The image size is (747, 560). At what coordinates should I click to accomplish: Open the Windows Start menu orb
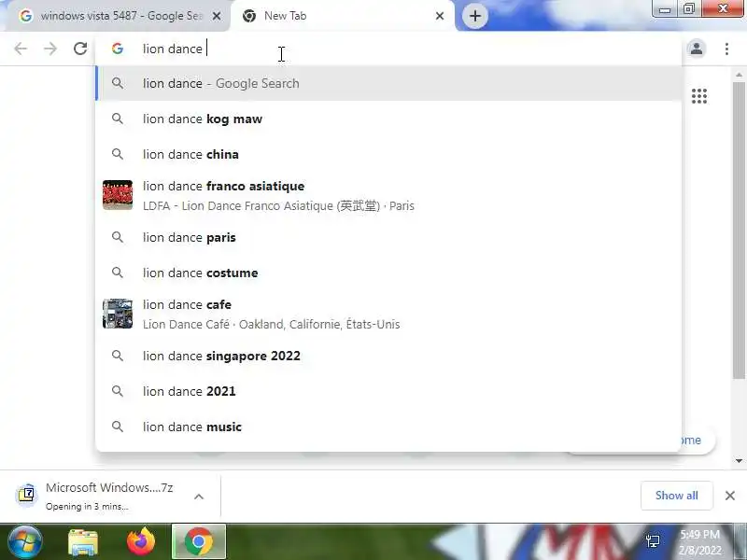click(x=24, y=542)
